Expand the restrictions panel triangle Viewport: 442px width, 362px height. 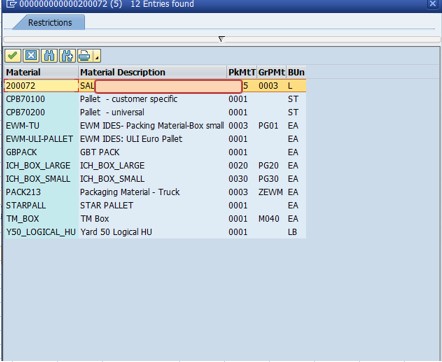point(221,39)
